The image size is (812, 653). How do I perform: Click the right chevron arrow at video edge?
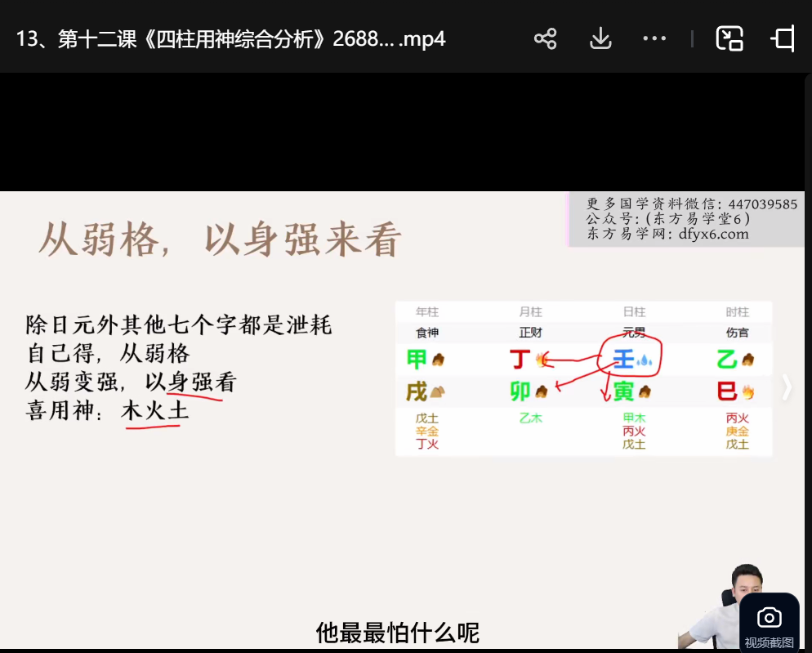coord(787,387)
